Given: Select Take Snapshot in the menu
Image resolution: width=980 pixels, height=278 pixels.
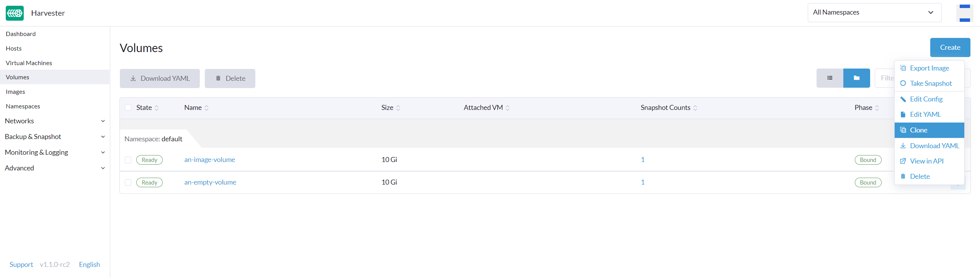Looking at the screenshot, I should [x=930, y=83].
